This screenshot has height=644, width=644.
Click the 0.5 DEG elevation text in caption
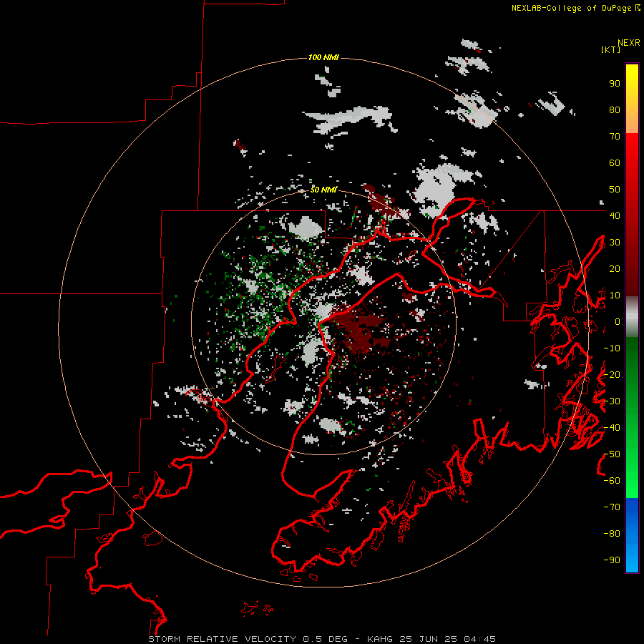[326, 639]
